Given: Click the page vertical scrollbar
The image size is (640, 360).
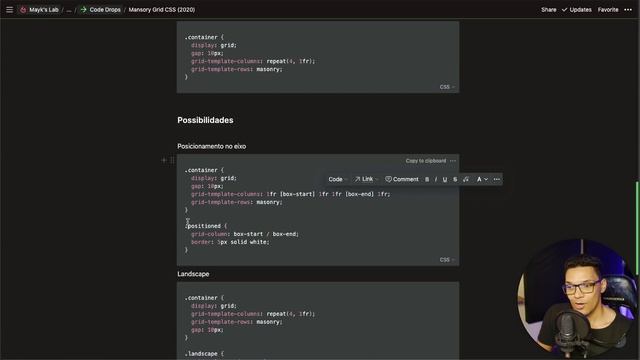Looking at the screenshot, I should (637, 229).
